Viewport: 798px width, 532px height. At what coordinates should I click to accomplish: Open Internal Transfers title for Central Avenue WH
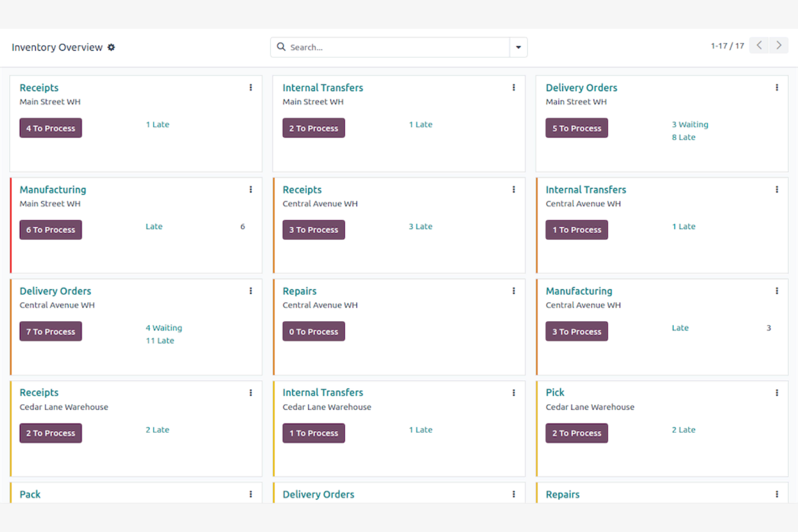tap(586, 189)
